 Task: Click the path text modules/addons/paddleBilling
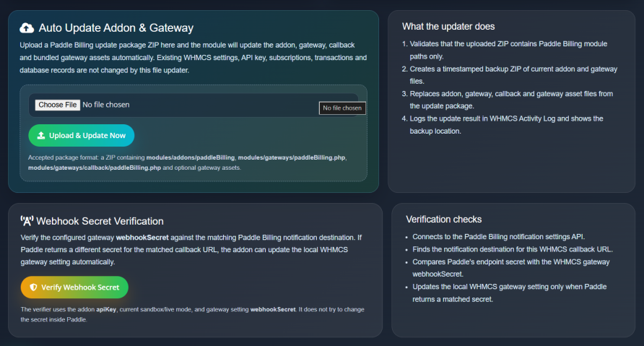coord(191,157)
